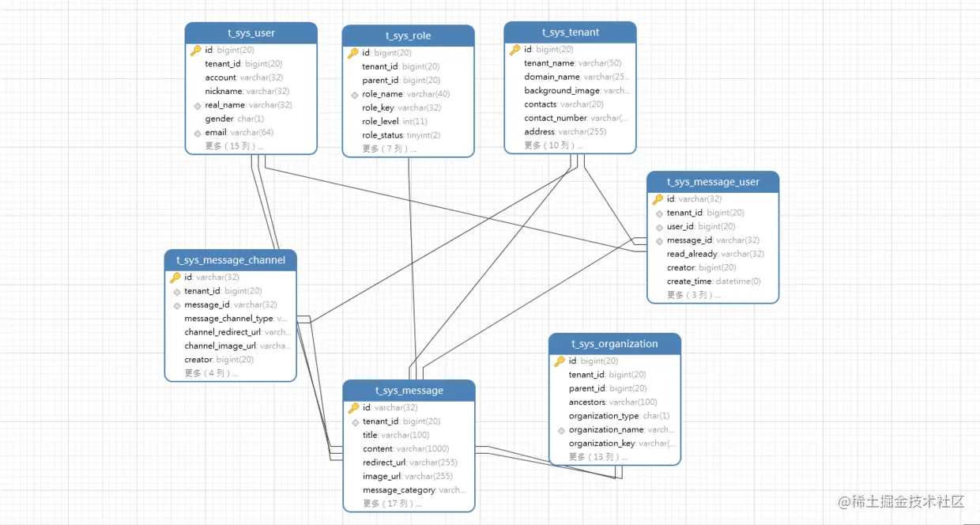Expand the 更多（10 列）row in t_sys_tenant
980x525 pixels.
tap(553, 145)
